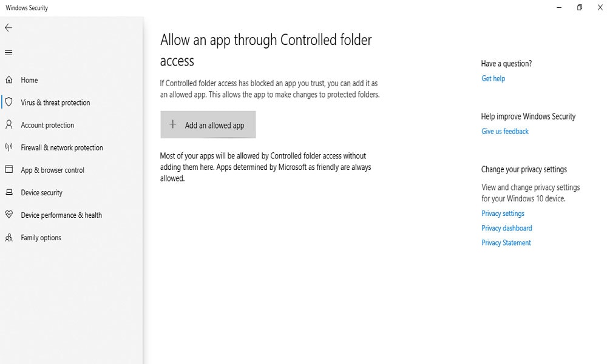Click Give us feedback link
Viewport: 607px width, 364px height.
505,132
